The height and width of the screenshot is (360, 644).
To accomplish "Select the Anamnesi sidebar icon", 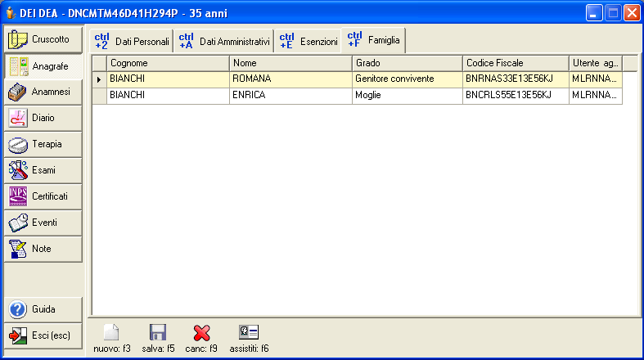I will pos(19,92).
